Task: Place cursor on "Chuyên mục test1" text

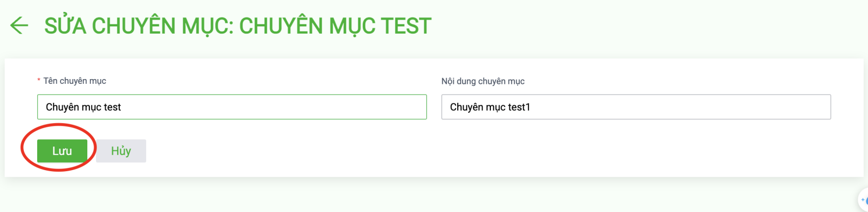Action: [x=490, y=107]
